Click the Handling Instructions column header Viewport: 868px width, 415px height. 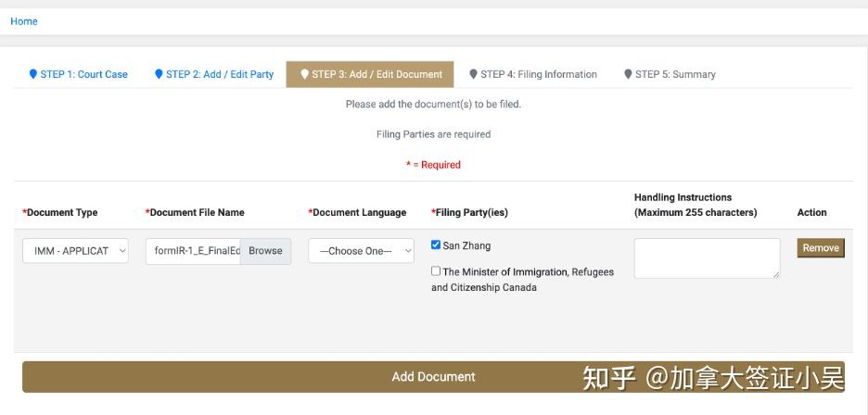[x=696, y=205]
